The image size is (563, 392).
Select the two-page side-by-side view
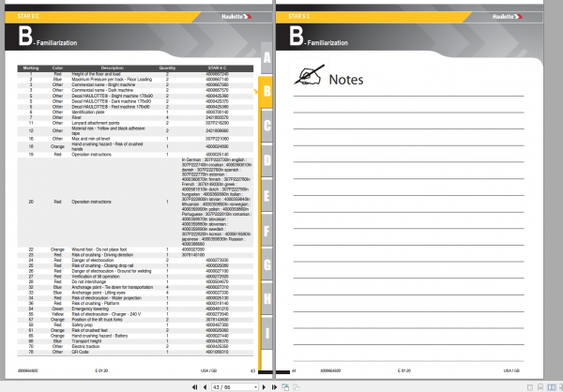coord(551,387)
